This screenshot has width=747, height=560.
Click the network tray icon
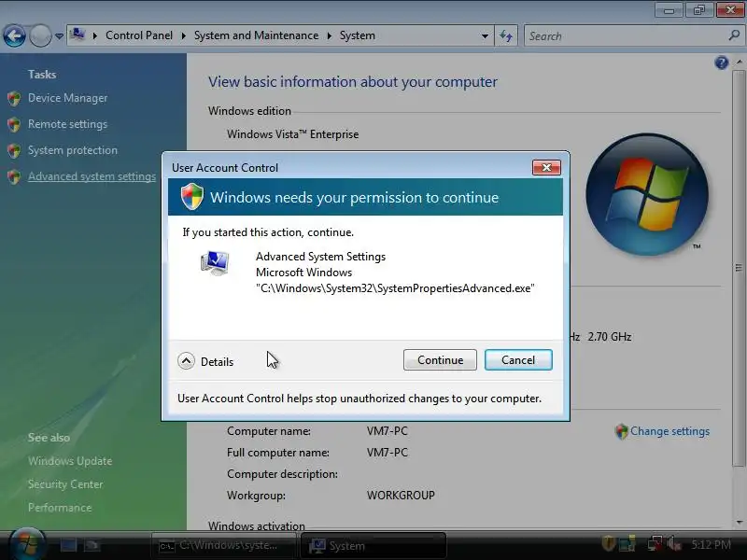pyautogui.click(x=655, y=543)
